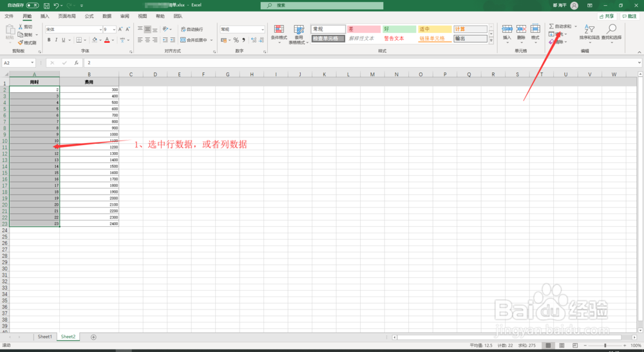Switch to Page Layout view in status bar
The height and width of the screenshot is (352, 644).
point(562,346)
